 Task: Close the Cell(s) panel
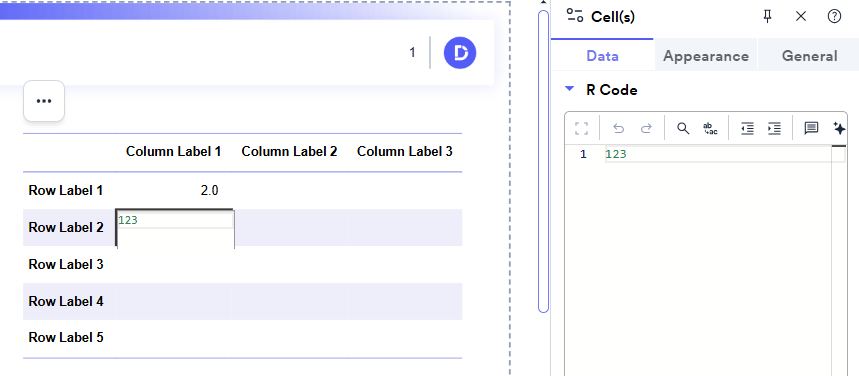click(801, 16)
